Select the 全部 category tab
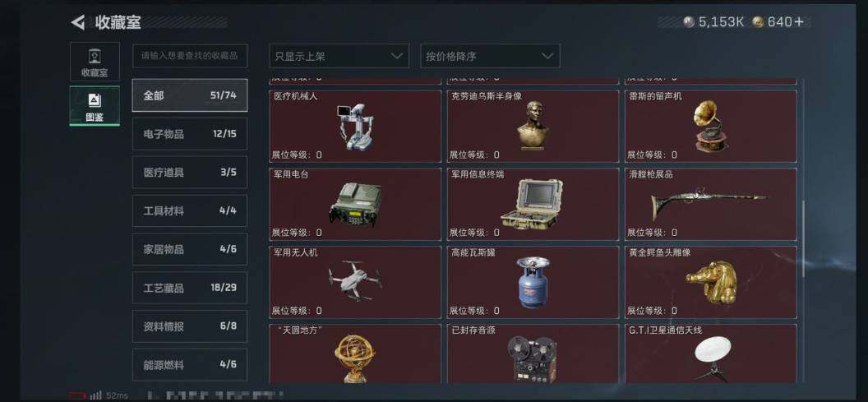 (x=190, y=95)
